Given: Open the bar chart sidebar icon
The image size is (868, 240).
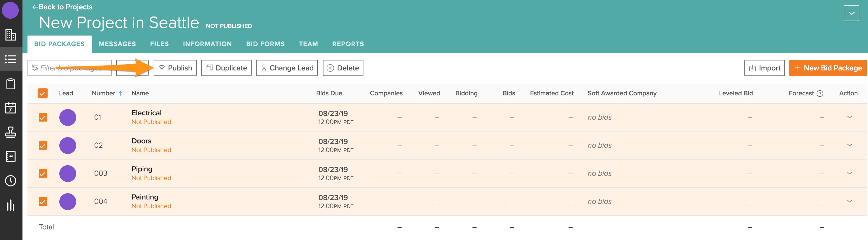Looking at the screenshot, I should [x=10, y=205].
